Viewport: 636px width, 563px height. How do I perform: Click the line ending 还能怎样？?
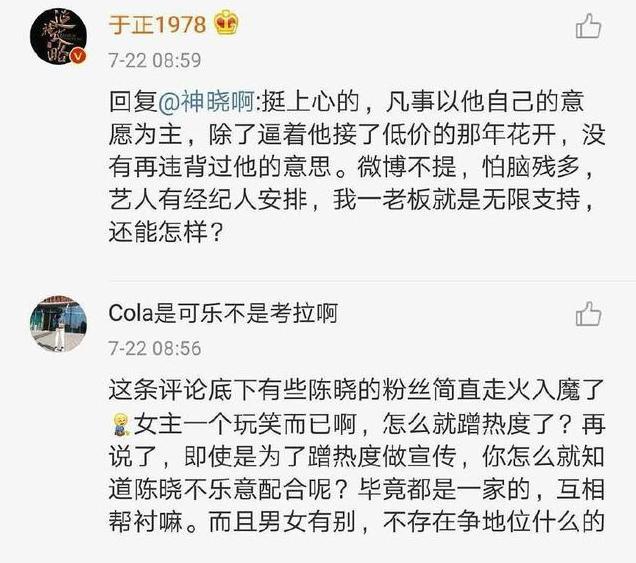(x=166, y=232)
